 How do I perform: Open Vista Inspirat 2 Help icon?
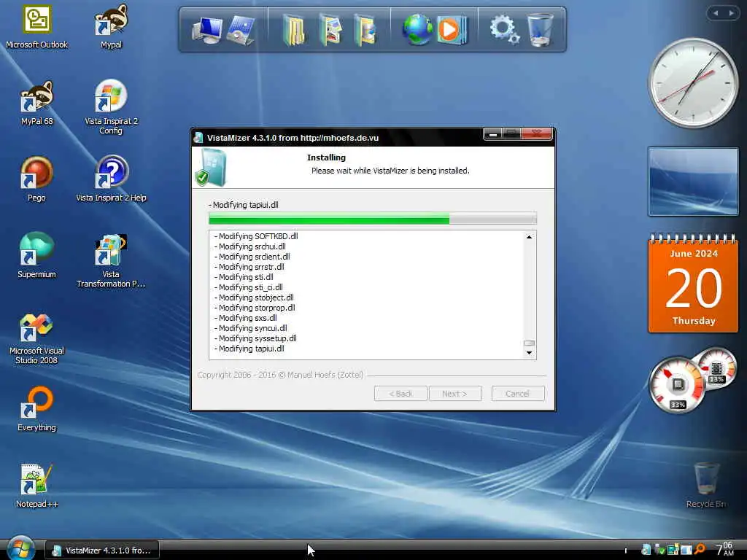pyautogui.click(x=111, y=179)
